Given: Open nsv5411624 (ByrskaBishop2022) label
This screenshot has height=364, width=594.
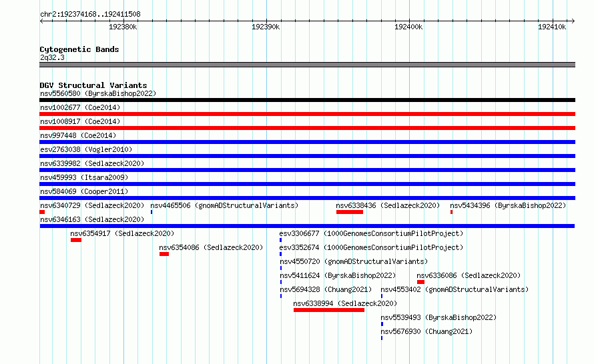Looking at the screenshot, I should [338, 275].
